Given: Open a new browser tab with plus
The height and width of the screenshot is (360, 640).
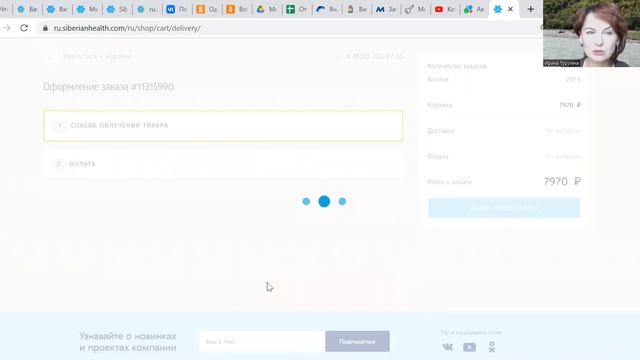Looking at the screenshot, I should point(531,9).
